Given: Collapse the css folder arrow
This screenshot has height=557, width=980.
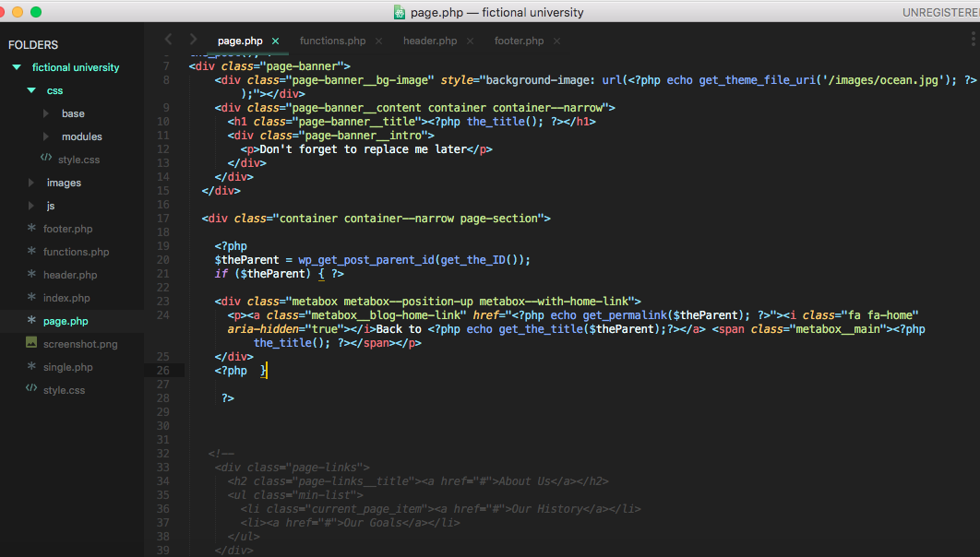Looking at the screenshot, I should coord(31,90).
